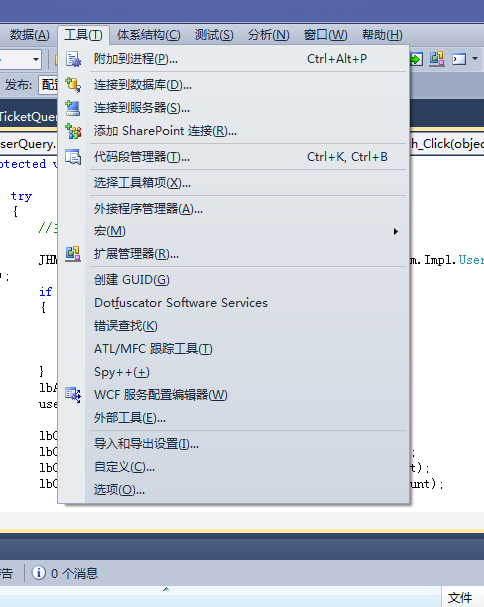Open 外部工具(E)... entry

click(x=233, y=418)
